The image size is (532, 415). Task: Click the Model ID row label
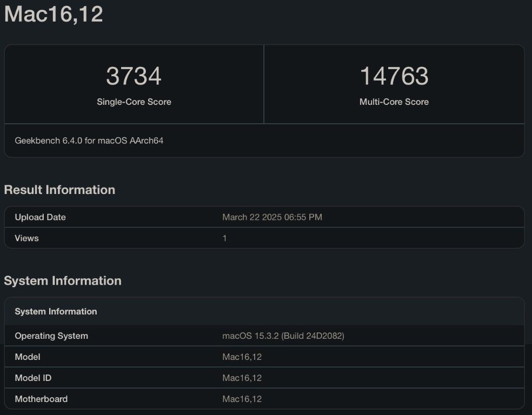click(34, 378)
